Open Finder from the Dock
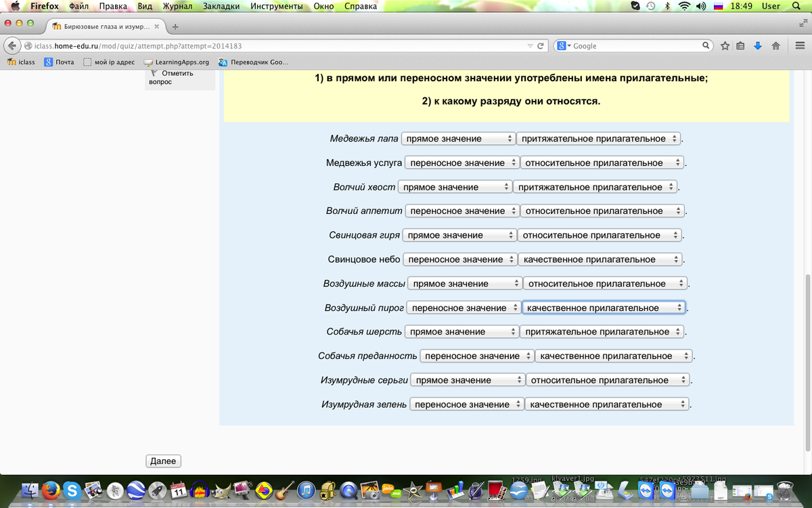812x508 pixels. [30, 490]
